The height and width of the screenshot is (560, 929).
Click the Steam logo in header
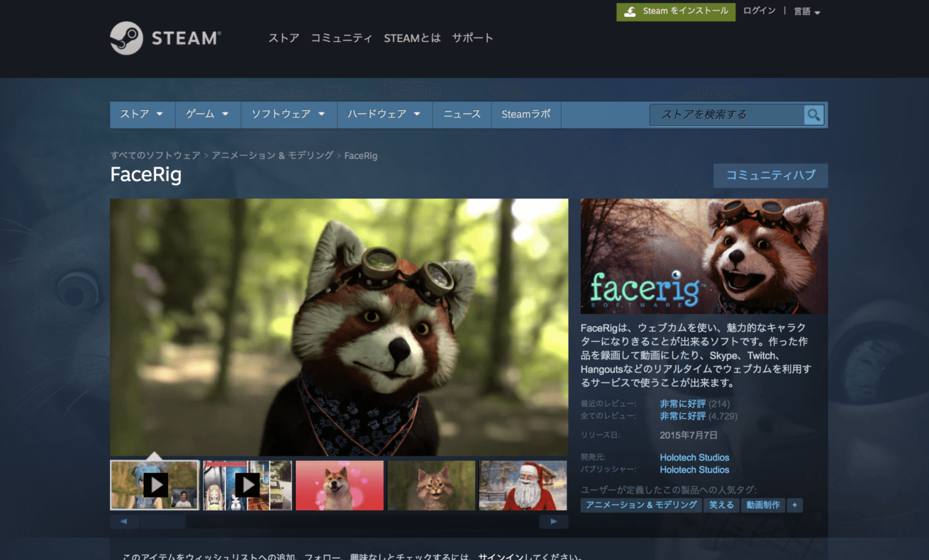pos(165,38)
